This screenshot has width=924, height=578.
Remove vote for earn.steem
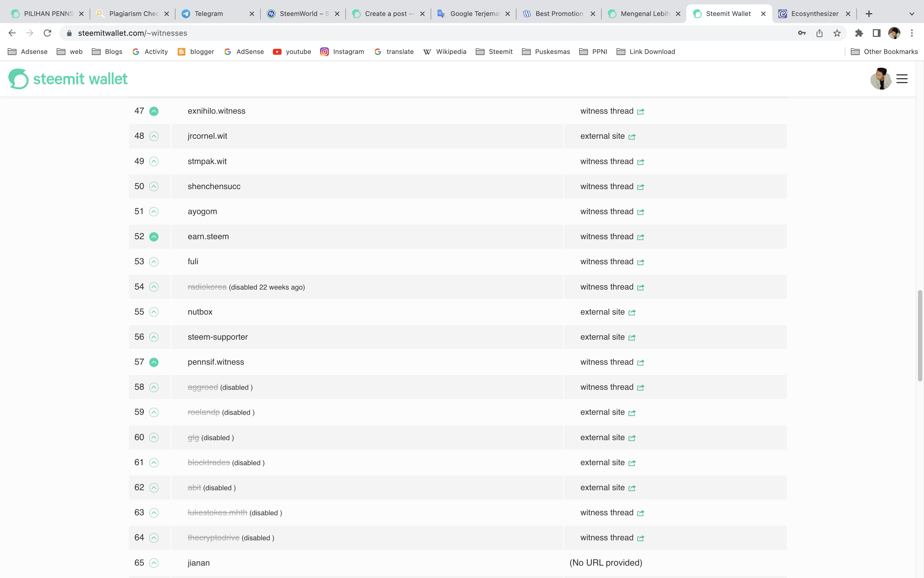pos(154,237)
